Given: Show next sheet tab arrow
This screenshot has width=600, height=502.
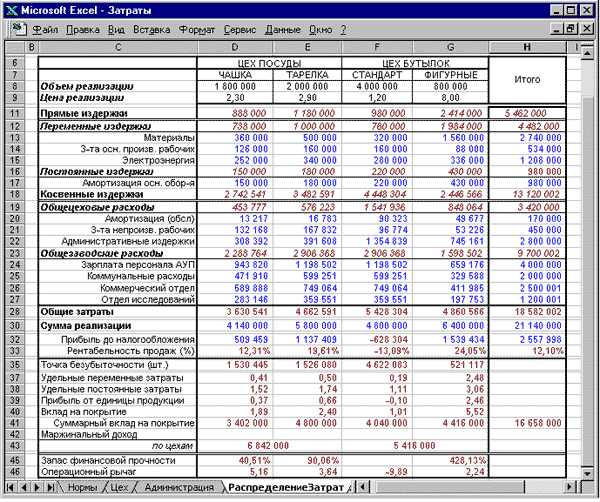Looking at the screenshot, I should [x=37, y=487].
